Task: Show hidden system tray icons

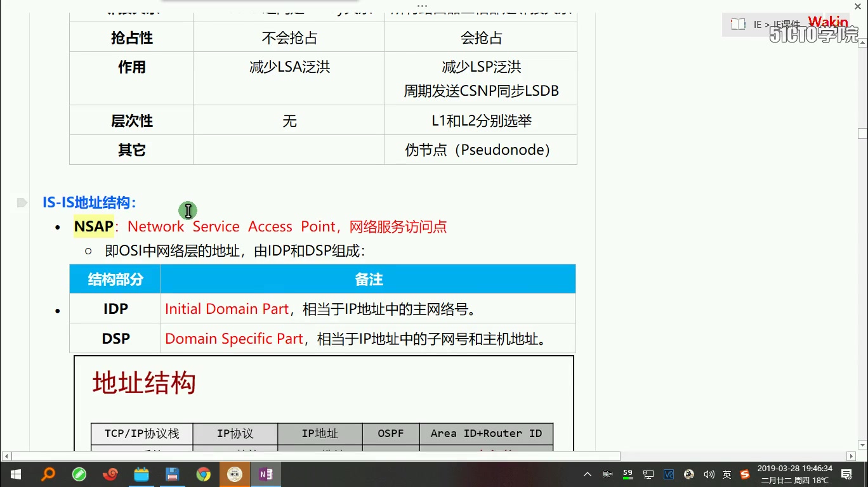Action: [588, 474]
